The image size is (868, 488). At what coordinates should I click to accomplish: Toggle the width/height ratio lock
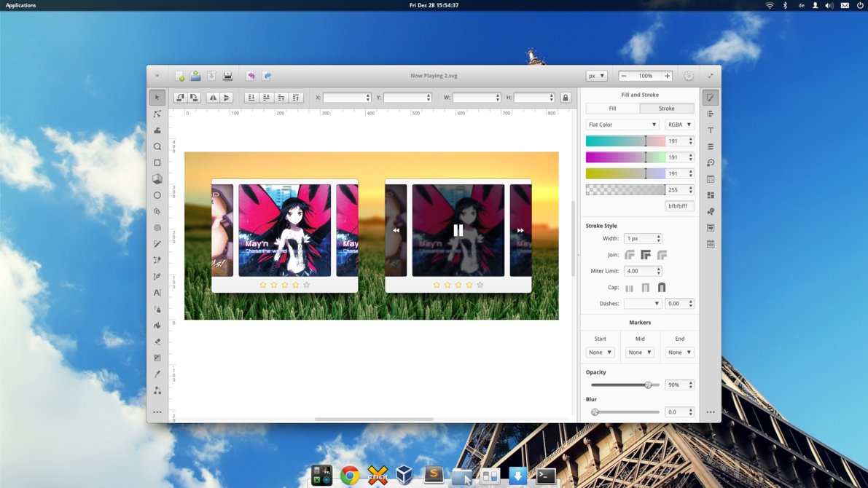tap(566, 98)
